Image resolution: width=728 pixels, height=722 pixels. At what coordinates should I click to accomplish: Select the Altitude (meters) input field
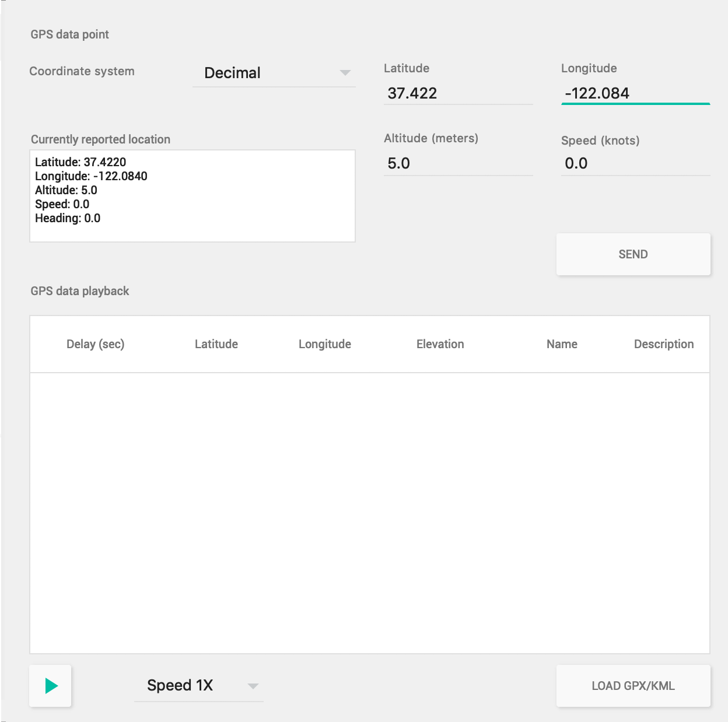458,163
